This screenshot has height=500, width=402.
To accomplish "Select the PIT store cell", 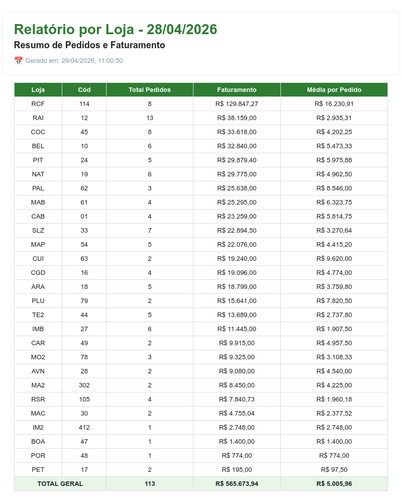I will coord(38,160).
